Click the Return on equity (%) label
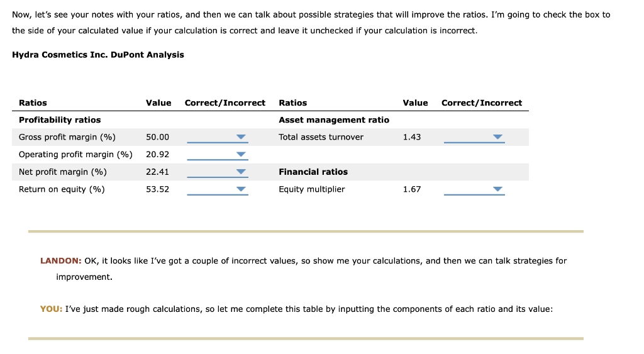The image size is (644, 354). [62, 189]
